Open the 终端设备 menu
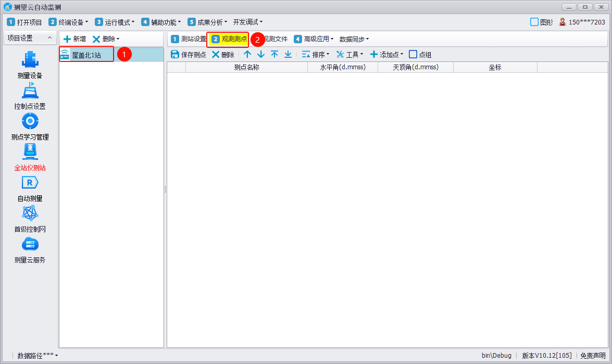Screen dimensions: 612x364 [68, 22]
